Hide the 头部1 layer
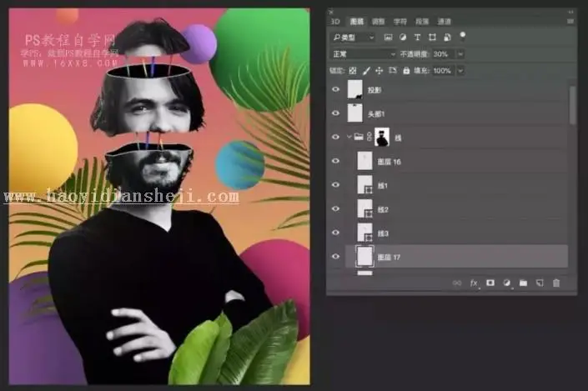Viewport: 588px width, 391px height. (x=335, y=113)
